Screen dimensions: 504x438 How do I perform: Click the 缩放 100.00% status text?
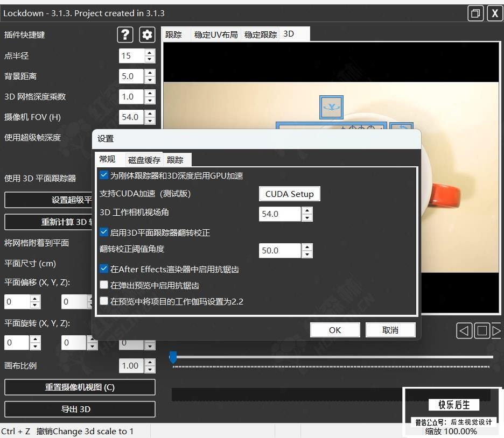451,432
